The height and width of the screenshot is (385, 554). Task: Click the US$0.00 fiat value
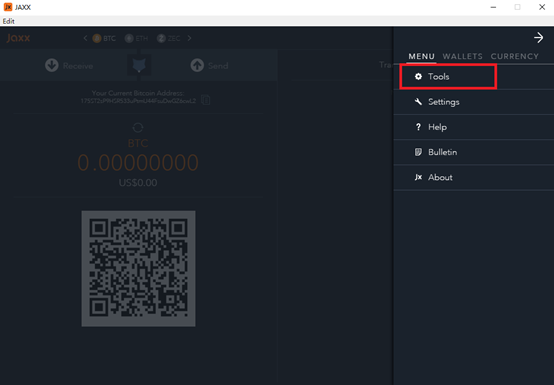pos(138,183)
